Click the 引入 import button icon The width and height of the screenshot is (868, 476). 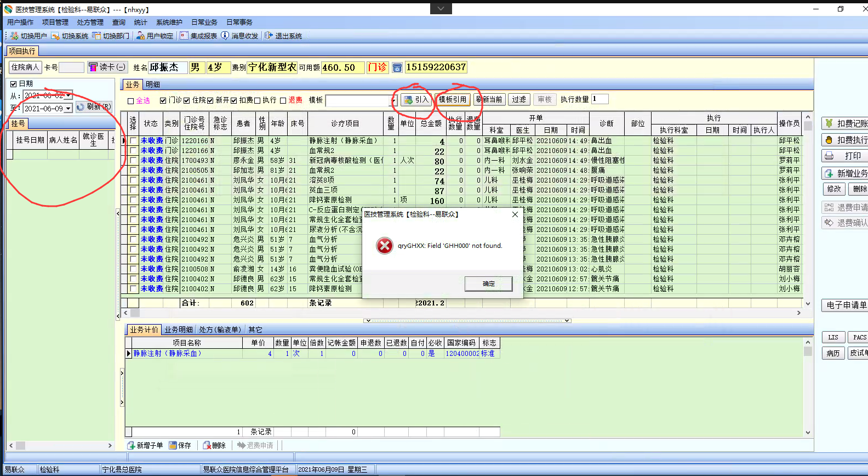tap(408, 100)
